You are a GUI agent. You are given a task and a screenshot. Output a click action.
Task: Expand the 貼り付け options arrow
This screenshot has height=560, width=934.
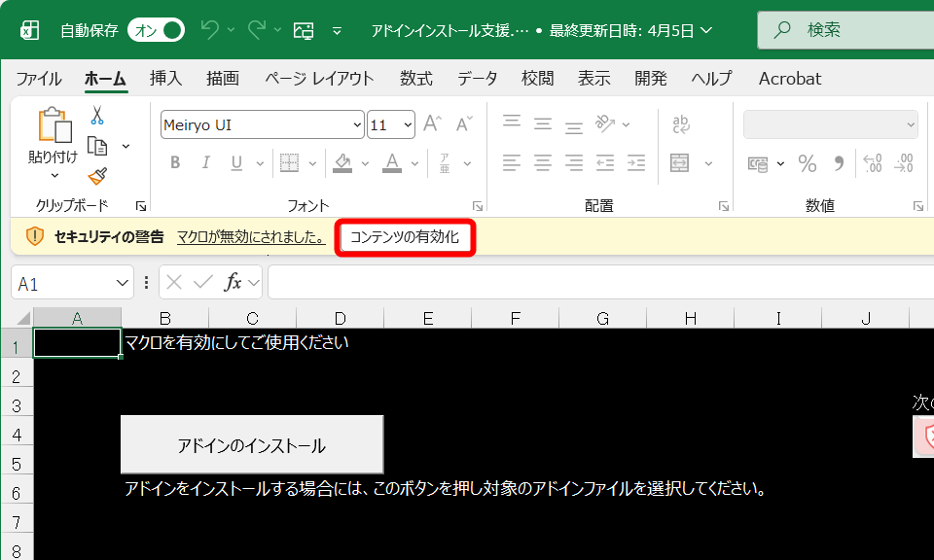coord(54,175)
